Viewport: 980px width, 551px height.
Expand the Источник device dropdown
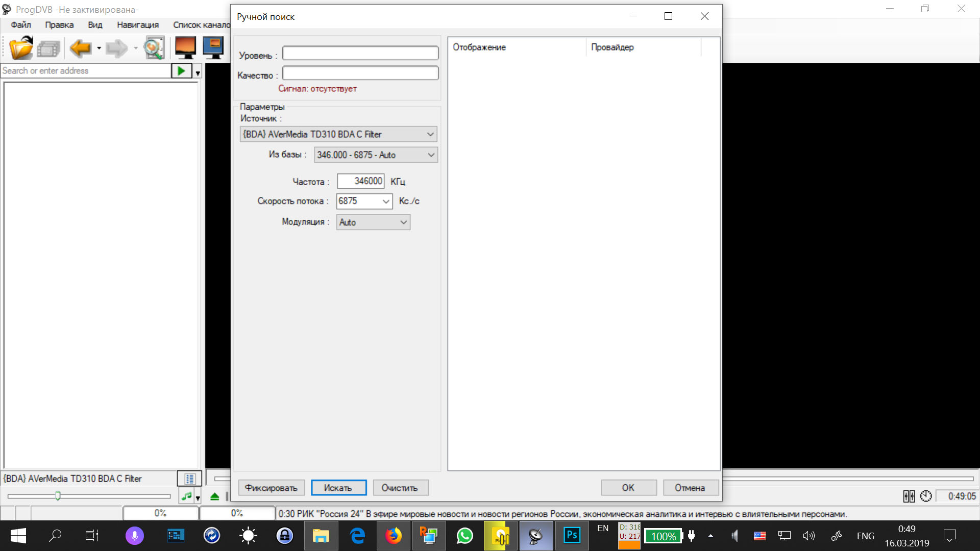point(430,134)
